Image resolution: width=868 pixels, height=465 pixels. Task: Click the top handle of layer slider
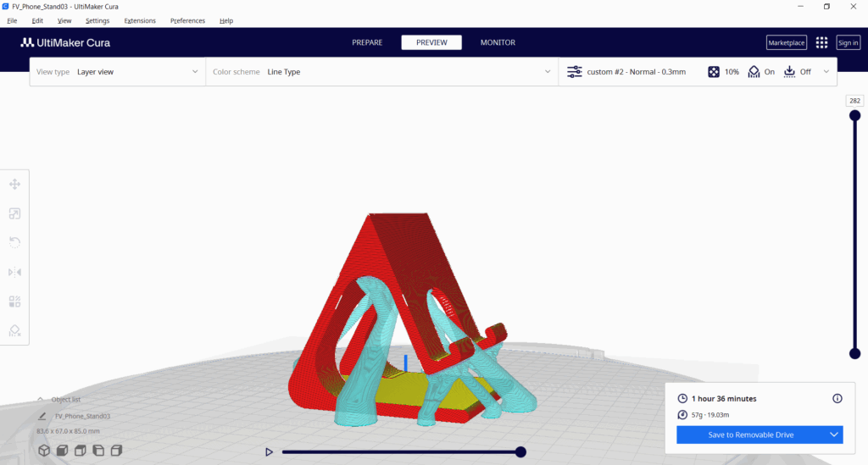854,115
